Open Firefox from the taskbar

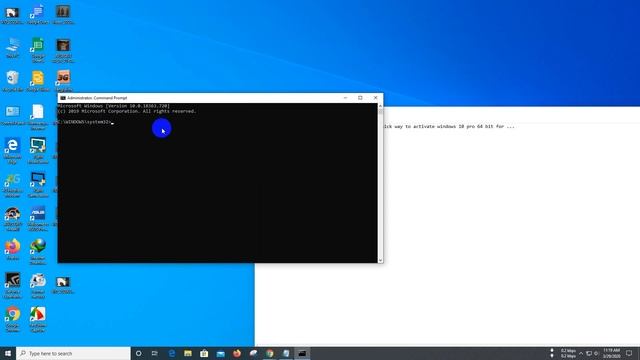[237, 353]
